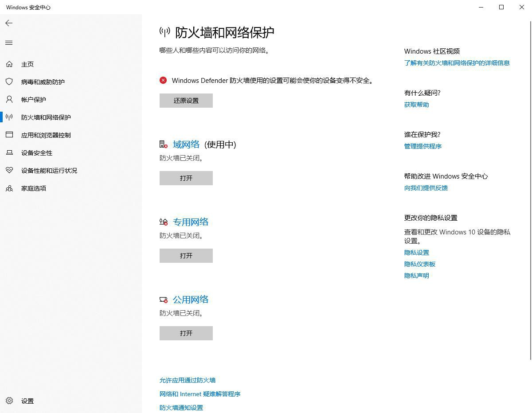This screenshot has height=413, width=532.
Task: Click the red error icon next to Windows Defender warning
Action: pos(163,80)
